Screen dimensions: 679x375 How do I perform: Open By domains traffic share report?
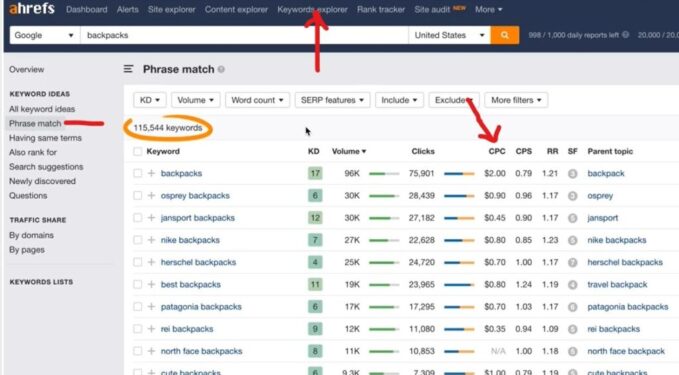click(x=31, y=235)
